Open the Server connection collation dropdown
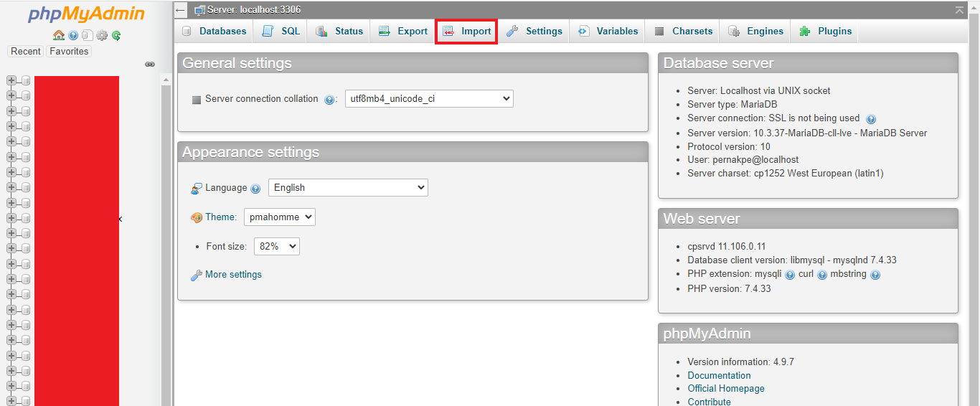 click(429, 99)
